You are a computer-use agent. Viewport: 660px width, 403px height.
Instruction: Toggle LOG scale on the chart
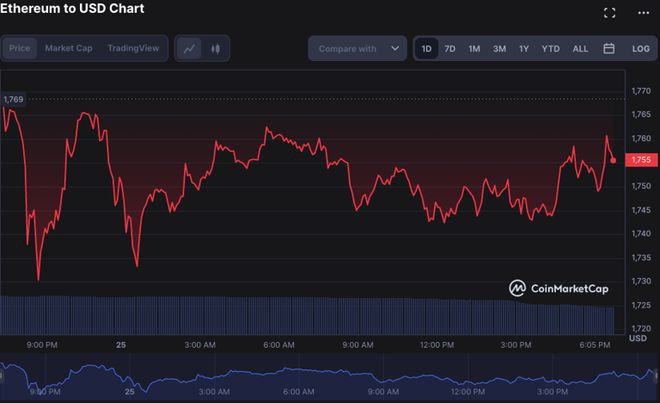coord(640,48)
